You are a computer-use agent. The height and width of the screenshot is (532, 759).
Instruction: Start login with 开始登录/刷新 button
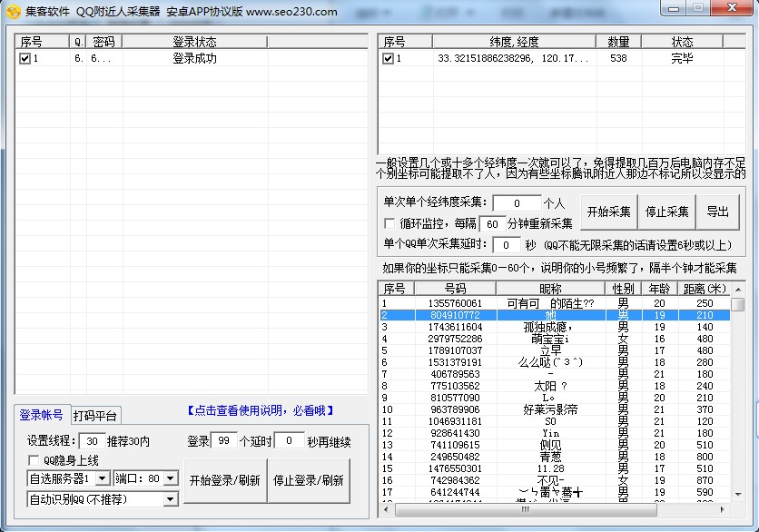coord(224,480)
